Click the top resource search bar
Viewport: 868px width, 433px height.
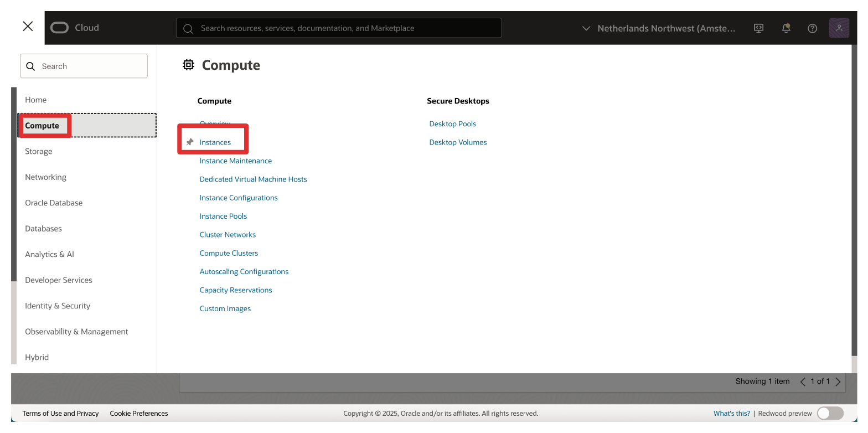(x=339, y=28)
